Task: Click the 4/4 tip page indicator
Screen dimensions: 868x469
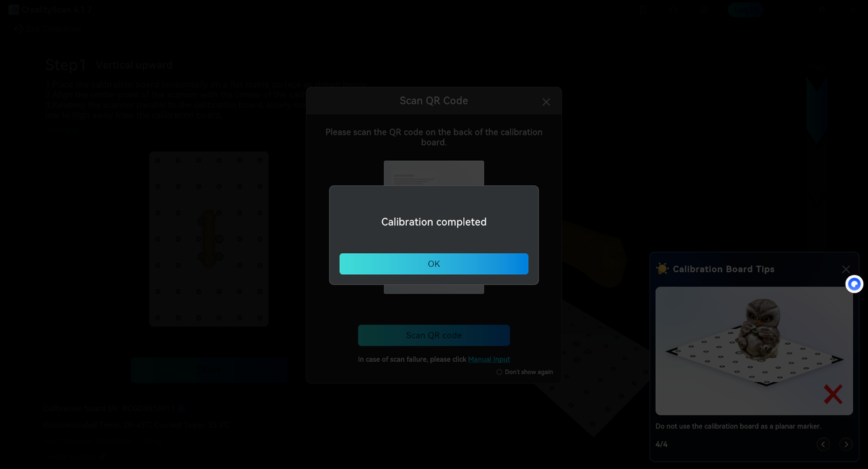Action: pos(661,444)
